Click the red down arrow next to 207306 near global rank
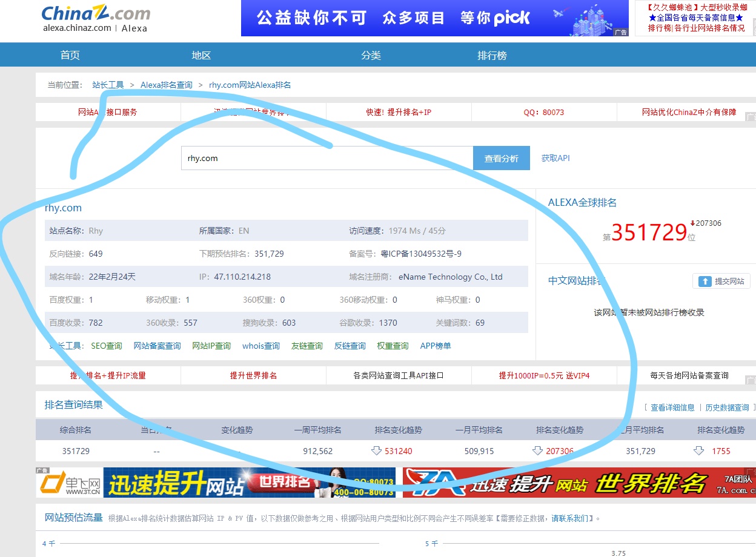Image resolution: width=756 pixels, height=557 pixels. point(692,223)
